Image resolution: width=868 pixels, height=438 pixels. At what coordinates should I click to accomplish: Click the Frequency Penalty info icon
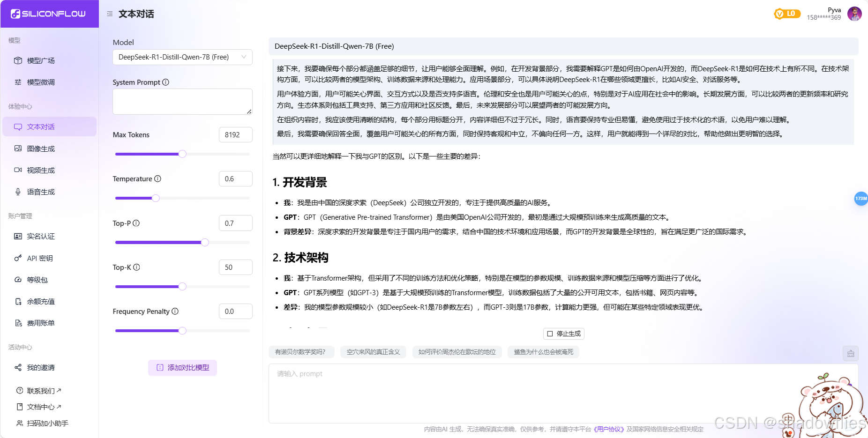coord(175,311)
